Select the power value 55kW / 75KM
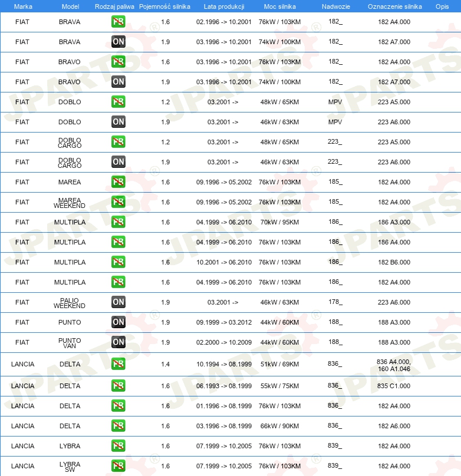This screenshot has width=461, height=476. tap(279, 386)
